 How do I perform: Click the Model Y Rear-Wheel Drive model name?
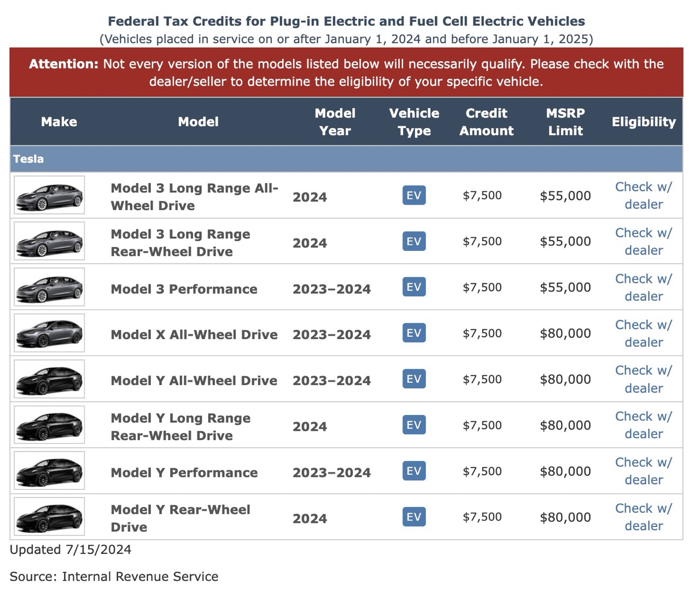(180, 518)
